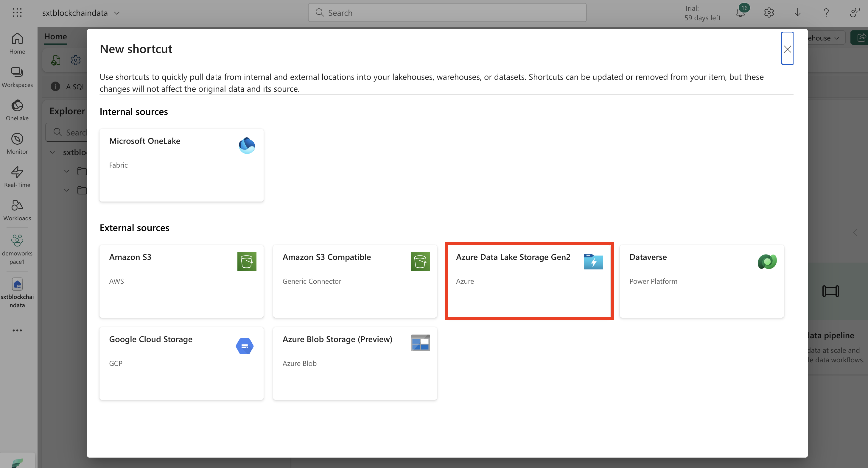Go to Home in left sidebar
Image resolution: width=868 pixels, height=468 pixels.
(x=17, y=43)
